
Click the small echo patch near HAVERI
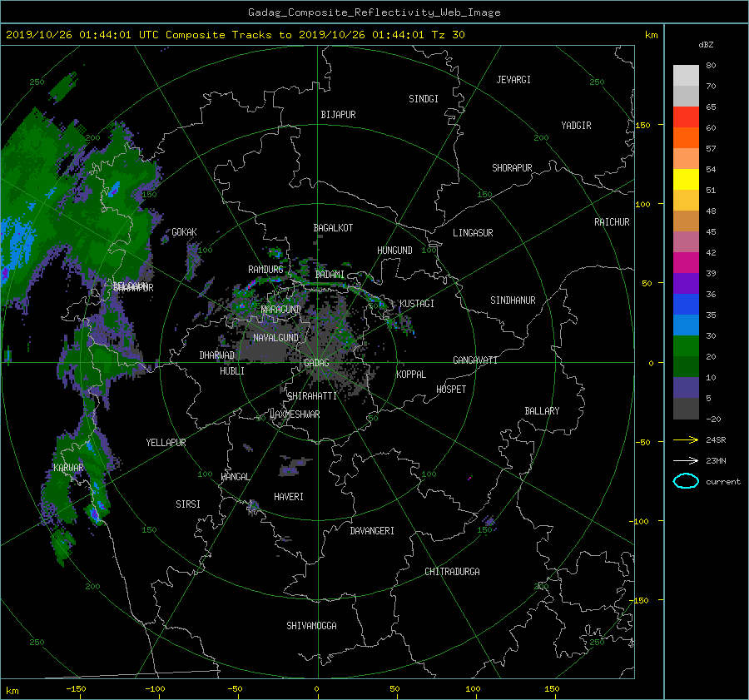294,466
